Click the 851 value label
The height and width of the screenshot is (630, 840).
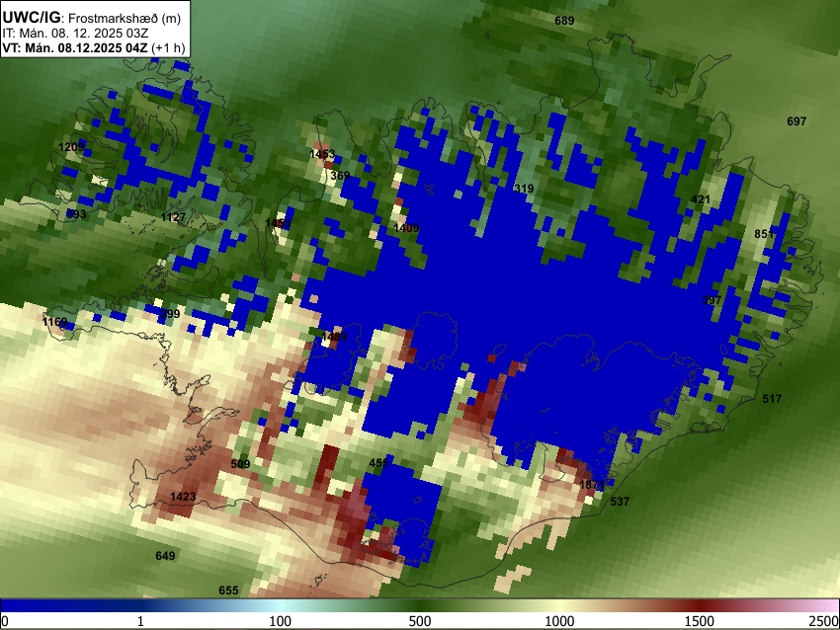(764, 234)
